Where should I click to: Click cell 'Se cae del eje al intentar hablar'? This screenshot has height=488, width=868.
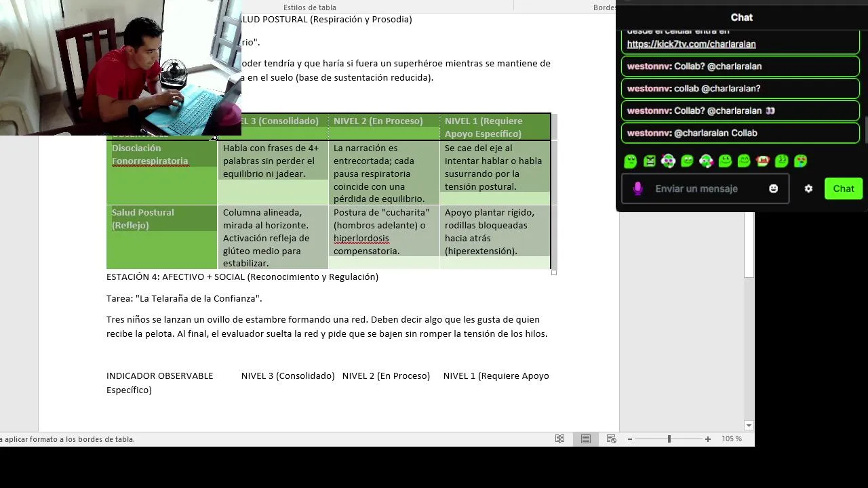495,173
